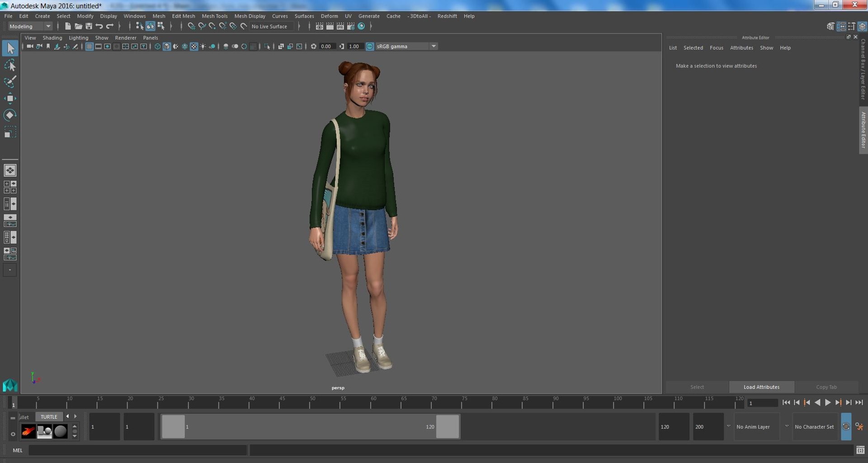
Task: Go to the start of playback range
Action: coord(786,402)
